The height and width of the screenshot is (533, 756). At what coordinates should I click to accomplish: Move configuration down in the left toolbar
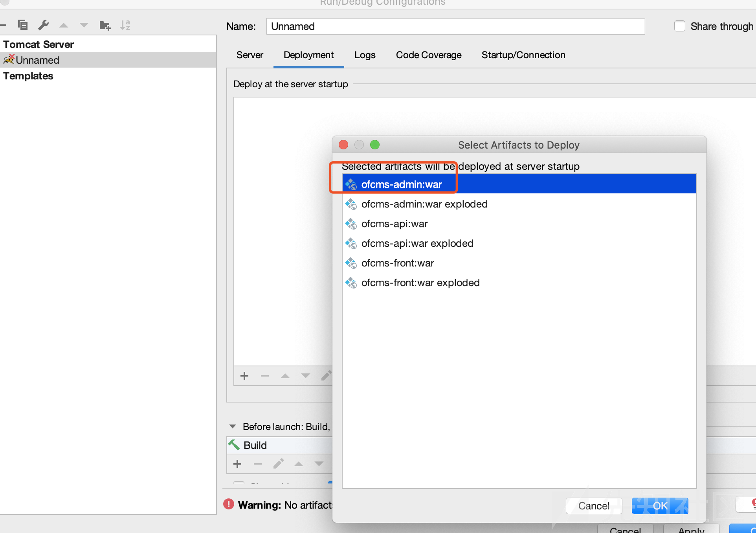pos(84,26)
